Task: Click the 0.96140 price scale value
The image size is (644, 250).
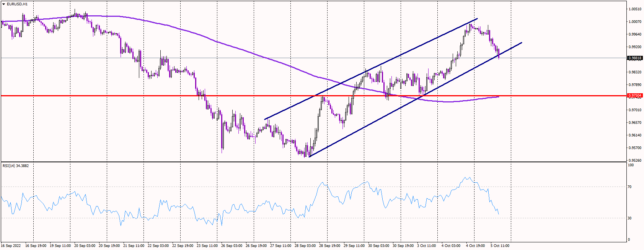Action: 635,135
